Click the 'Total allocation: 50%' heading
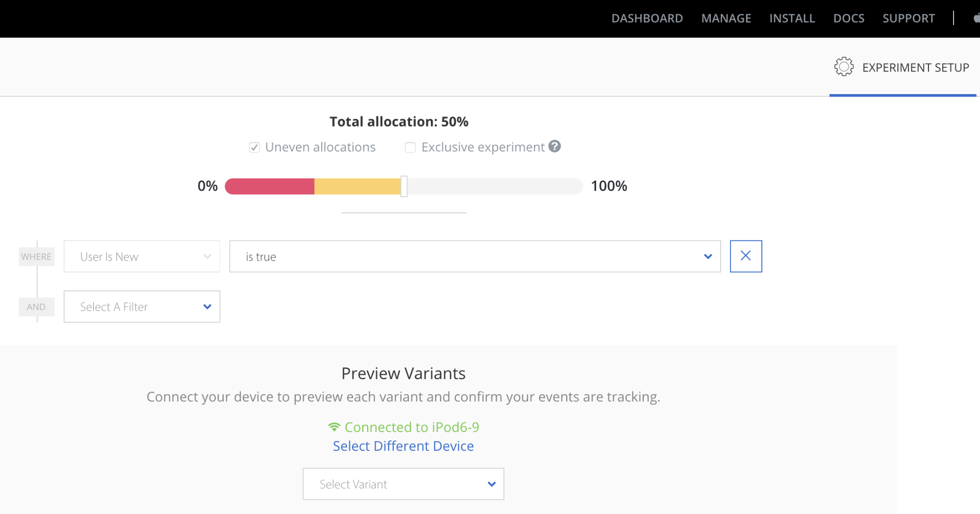 (x=399, y=122)
